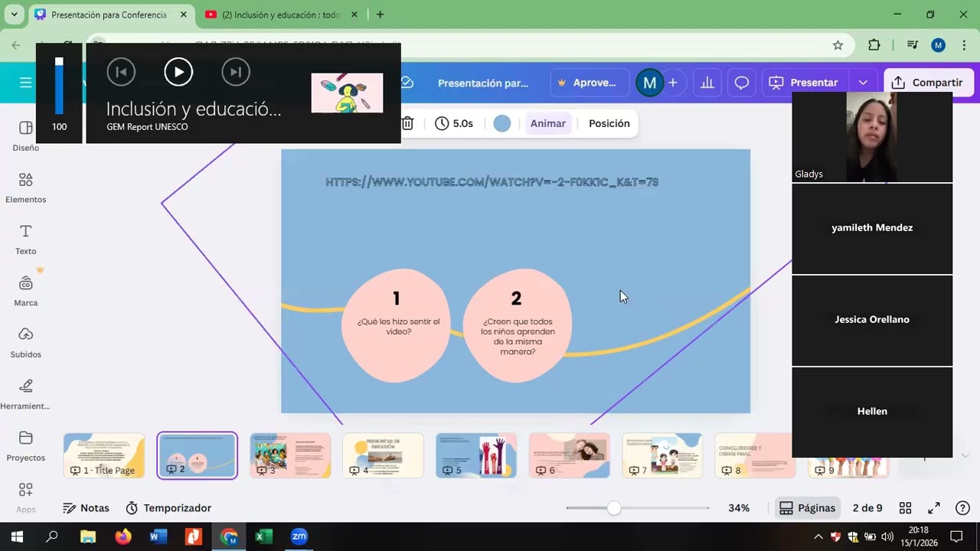
Task: Delete the slide with trash icon
Action: 407,123
